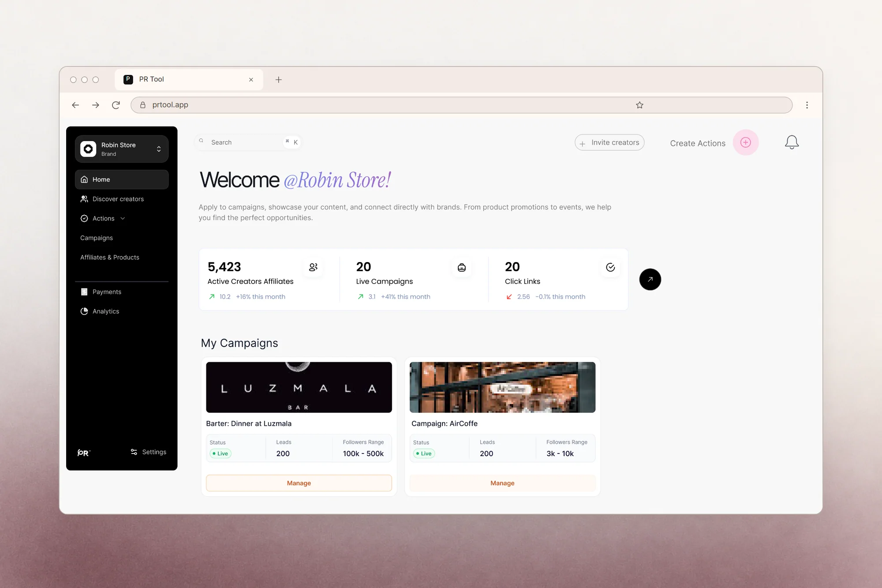Reload the page with refresh icon
The width and height of the screenshot is (882, 588).
[116, 105]
